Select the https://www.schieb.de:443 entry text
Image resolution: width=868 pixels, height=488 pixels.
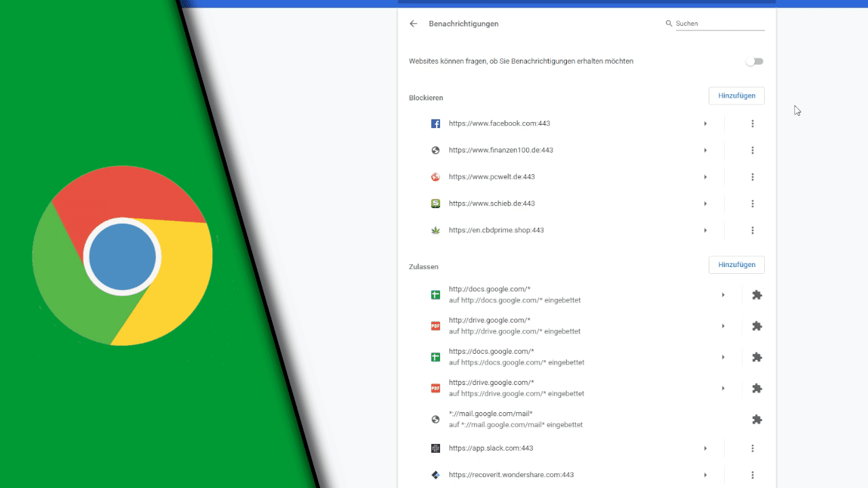[492, 203]
